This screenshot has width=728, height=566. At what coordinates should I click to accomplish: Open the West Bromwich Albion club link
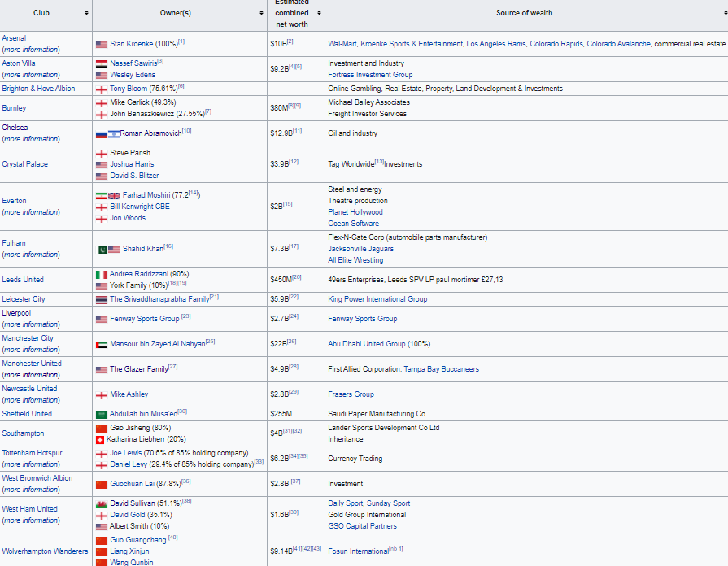pos(37,478)
